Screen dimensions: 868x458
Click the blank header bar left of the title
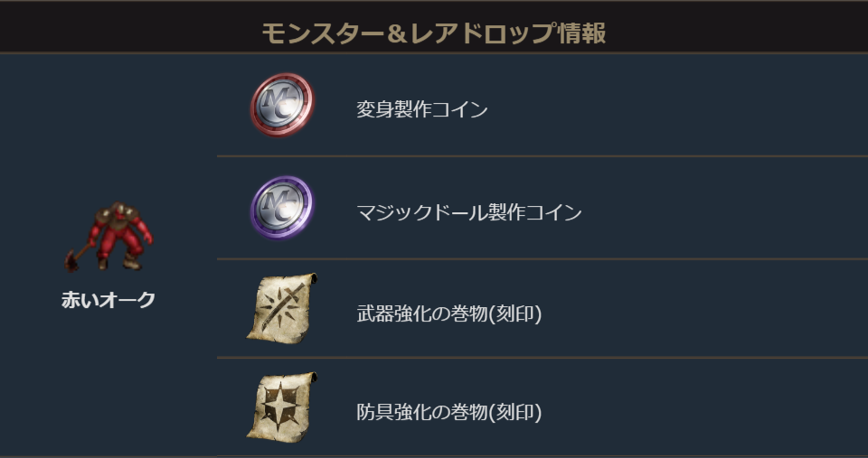127,34
